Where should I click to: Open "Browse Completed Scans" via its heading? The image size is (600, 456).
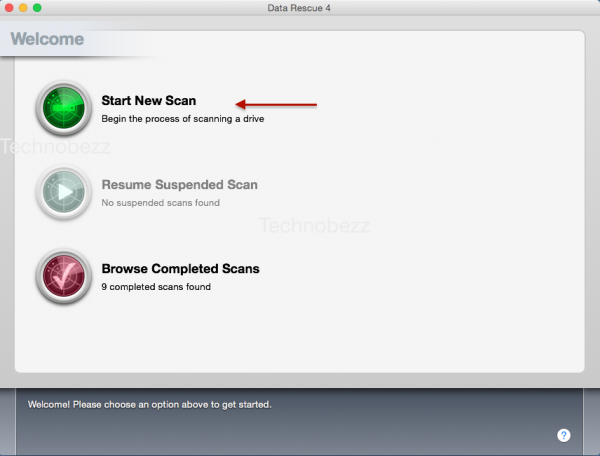coord(180,269)
